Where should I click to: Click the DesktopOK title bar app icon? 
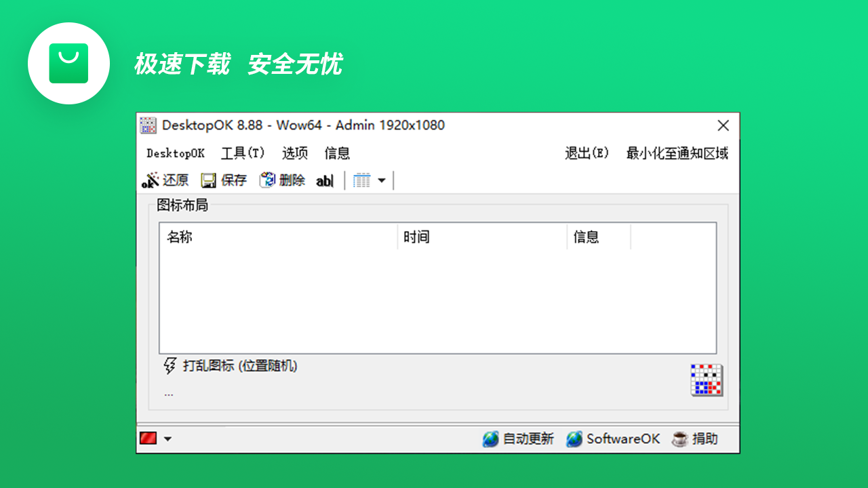149,125
